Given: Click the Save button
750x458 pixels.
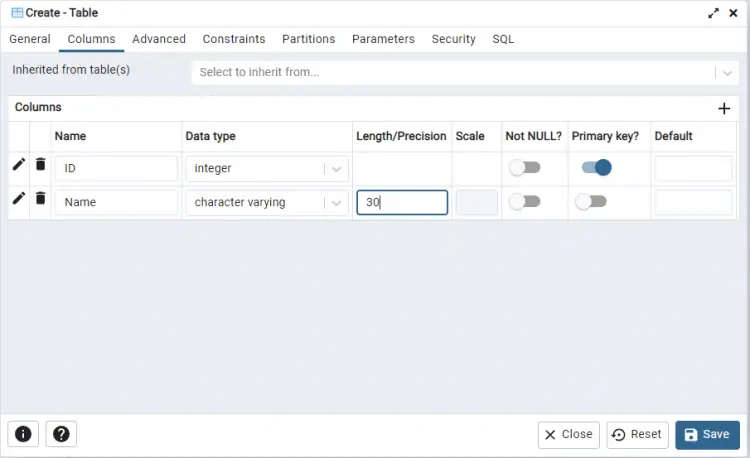Looking at the screenshot, I should [707, 434].
